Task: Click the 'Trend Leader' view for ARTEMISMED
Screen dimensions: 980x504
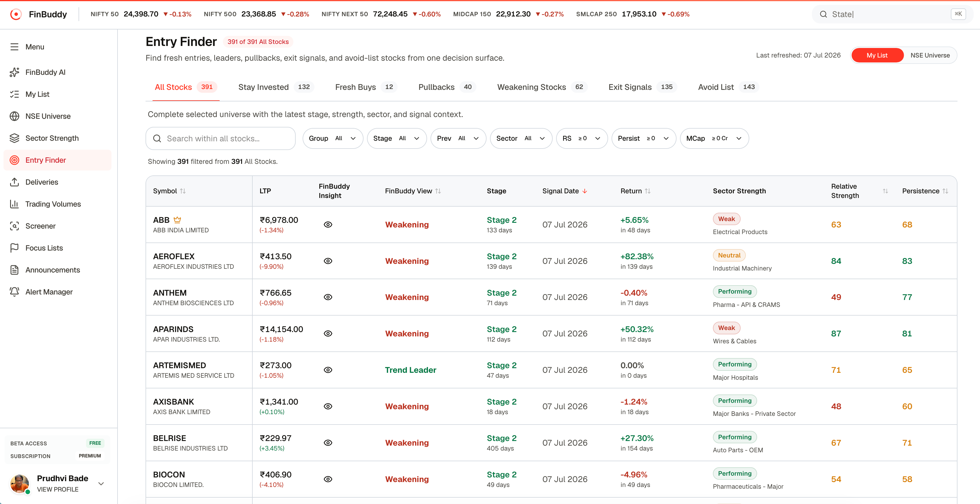Action: pyautogui.click(x=411, y=370)
